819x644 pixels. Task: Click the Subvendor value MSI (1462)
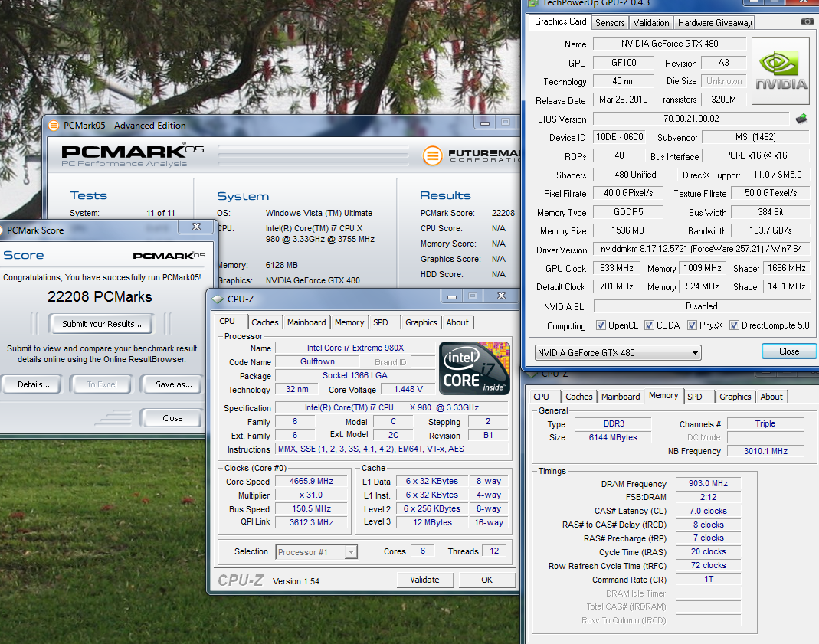click(x=755, y=137)
